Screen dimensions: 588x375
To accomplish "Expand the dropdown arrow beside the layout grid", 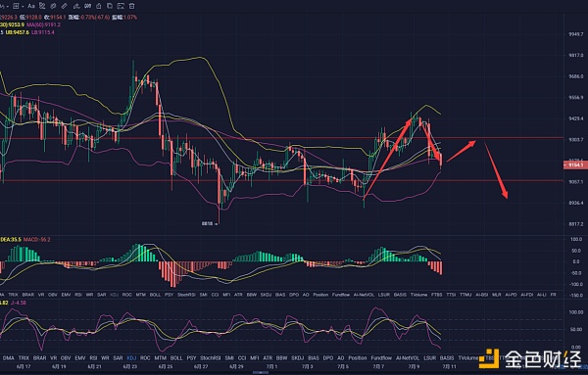I will 23,7.
